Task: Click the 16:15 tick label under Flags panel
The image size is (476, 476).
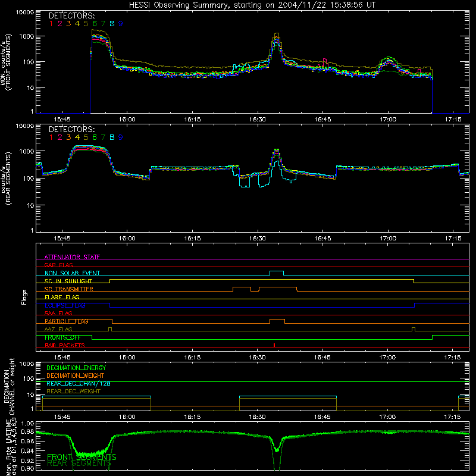Action: tap(192, 358)
